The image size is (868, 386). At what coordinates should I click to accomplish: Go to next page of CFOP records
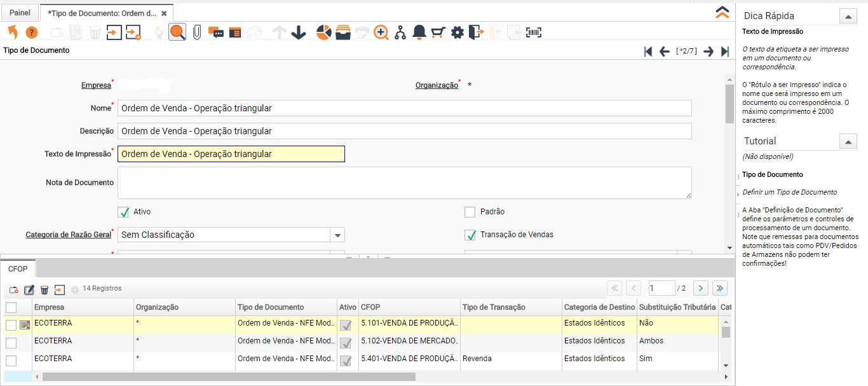click(x=700, y=289)
